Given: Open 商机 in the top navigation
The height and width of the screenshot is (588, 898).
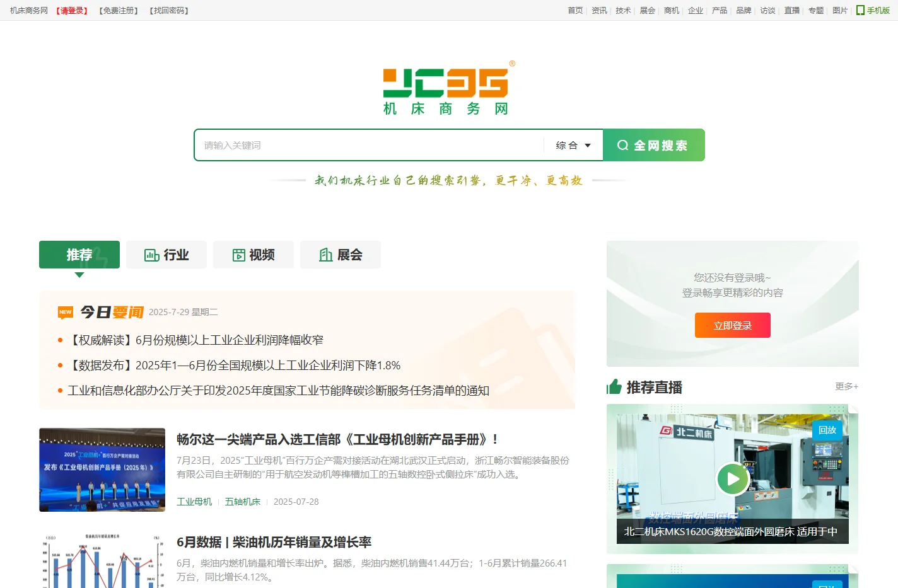Looking at the screenshot, I should [672, 11].
